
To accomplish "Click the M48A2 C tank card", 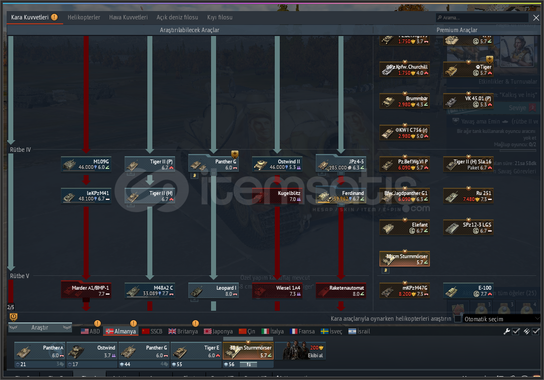I will pos(150,290).
